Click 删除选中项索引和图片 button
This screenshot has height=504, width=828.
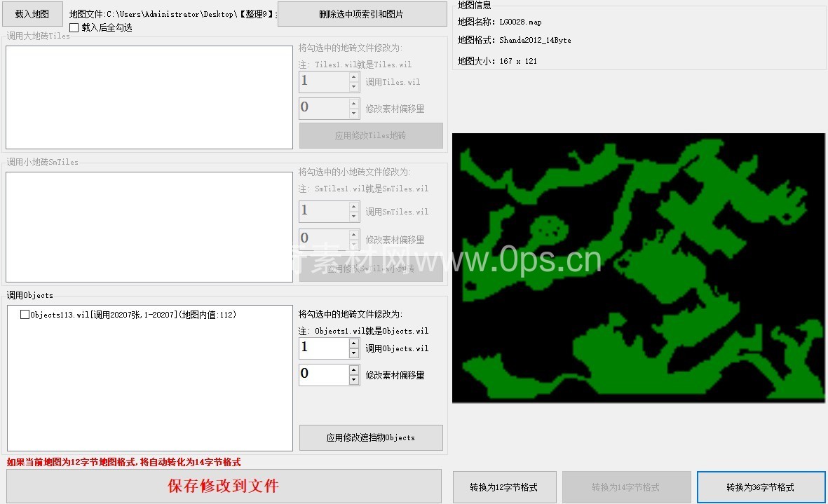[362, 14]
